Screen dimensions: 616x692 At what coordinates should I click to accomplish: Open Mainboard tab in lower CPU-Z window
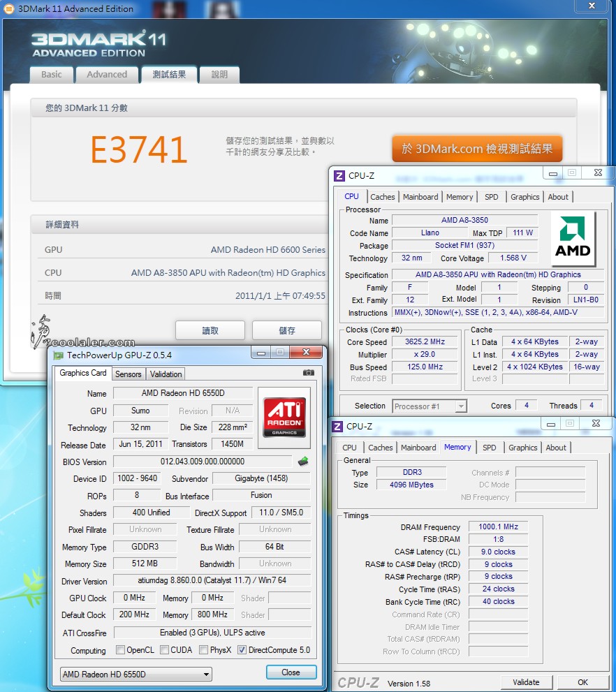(x=418, y=448)
